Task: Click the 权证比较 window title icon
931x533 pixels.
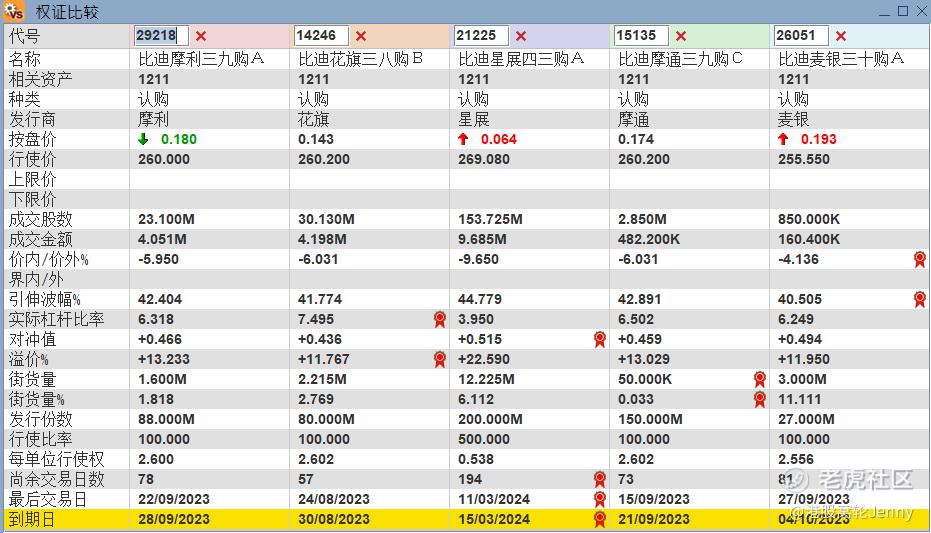Action: pos(14,11)
